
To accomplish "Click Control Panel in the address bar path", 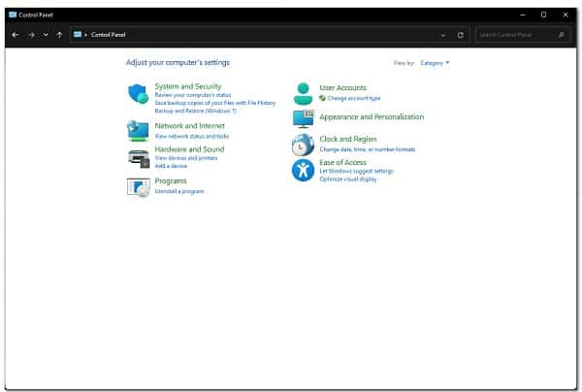I will click(x=109, y=35).
